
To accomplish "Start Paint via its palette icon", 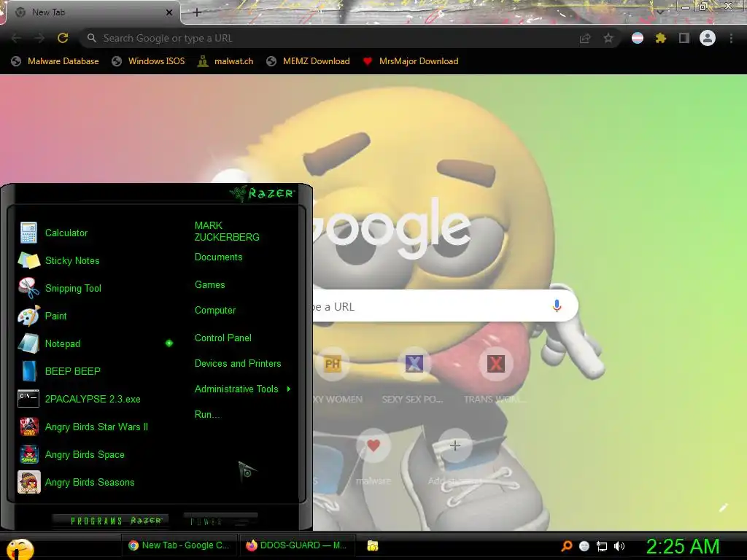I will 28,316.
